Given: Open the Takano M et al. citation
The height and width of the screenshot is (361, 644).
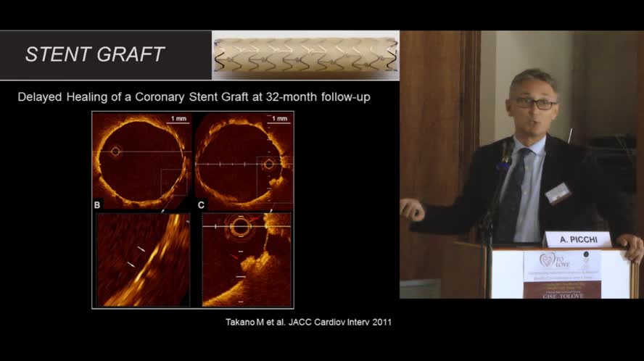Looking at the screenshot, I should click(x=305, y=322).
